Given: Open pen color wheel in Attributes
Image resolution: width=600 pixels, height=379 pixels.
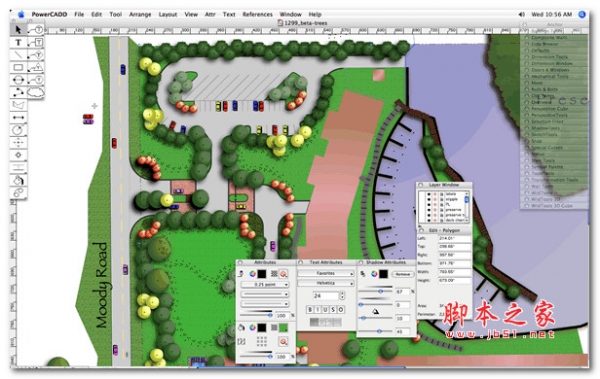Looking at the screenshot, I should (x=252, y=274).
